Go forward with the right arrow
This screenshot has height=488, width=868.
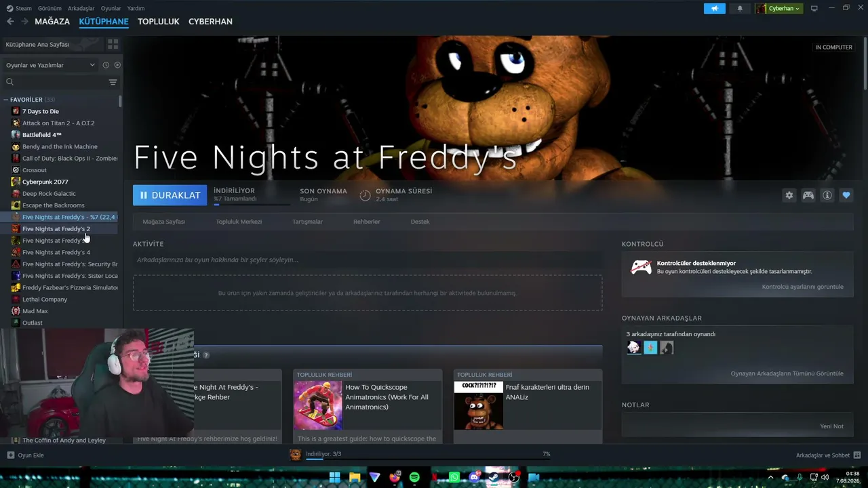pyautogui.click(x=24, y=22)
